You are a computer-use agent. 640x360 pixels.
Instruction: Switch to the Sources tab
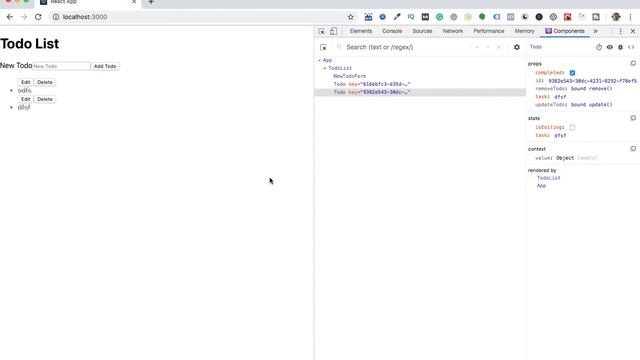click(422, 31)
